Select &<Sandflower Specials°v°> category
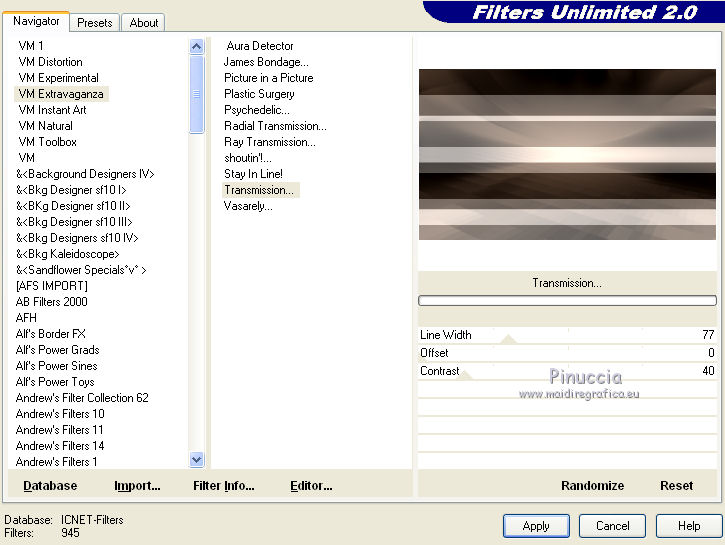The height and width of the screenshot is (545, 725). point(81,270)
